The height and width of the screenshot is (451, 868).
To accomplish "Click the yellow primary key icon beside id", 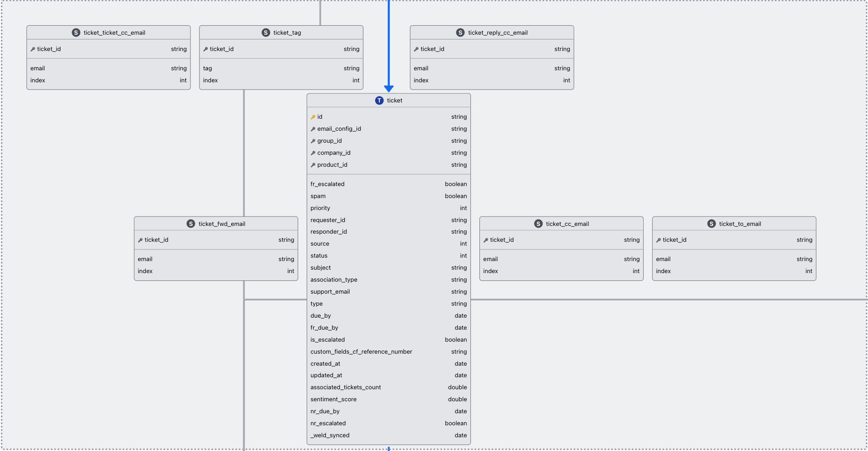I will [313, 117].
